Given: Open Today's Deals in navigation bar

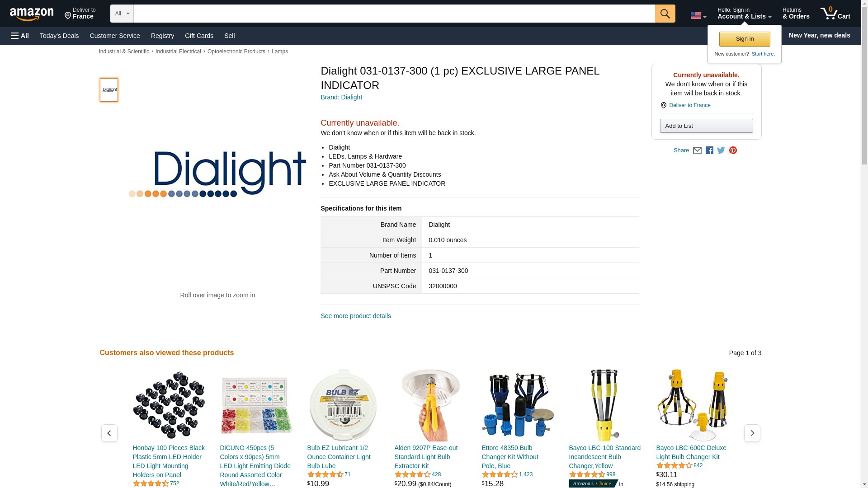Looking at the screenshot, I should coord(59,36).
